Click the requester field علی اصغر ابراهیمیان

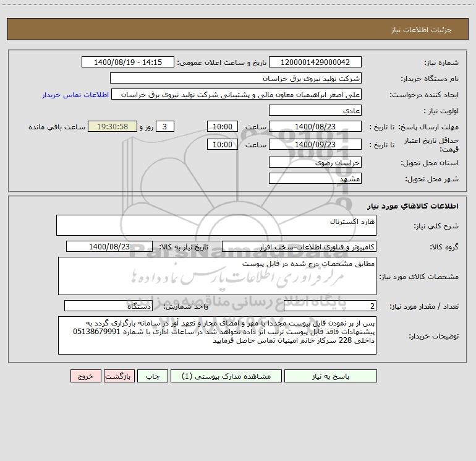coord(237,94)
